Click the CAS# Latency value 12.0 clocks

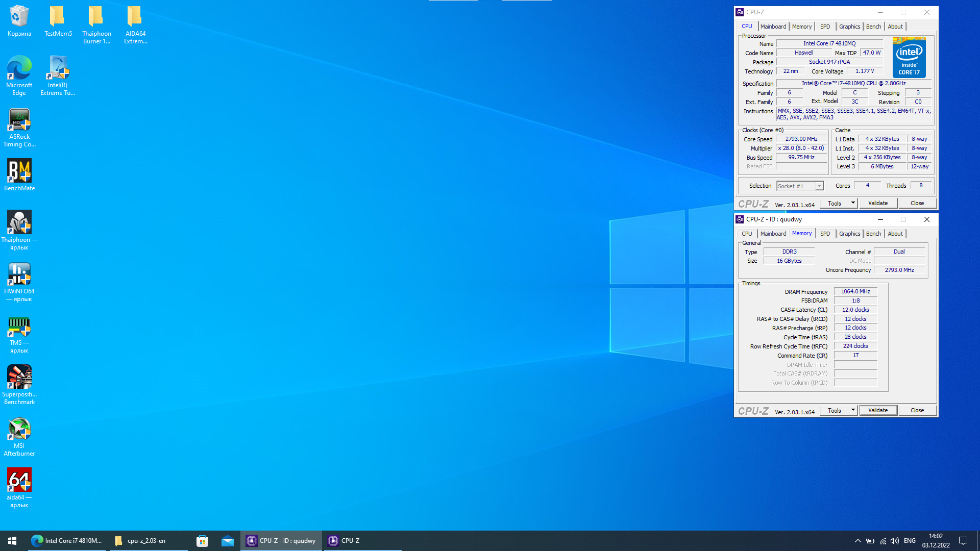(855, 310)
